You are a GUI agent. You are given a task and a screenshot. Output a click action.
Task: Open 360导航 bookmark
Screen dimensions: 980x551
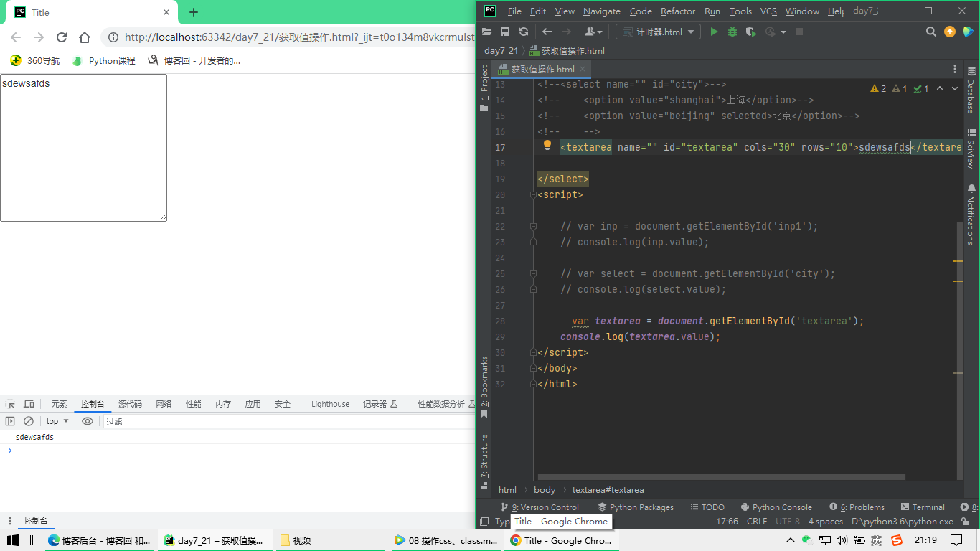click(x=35, y=61)
